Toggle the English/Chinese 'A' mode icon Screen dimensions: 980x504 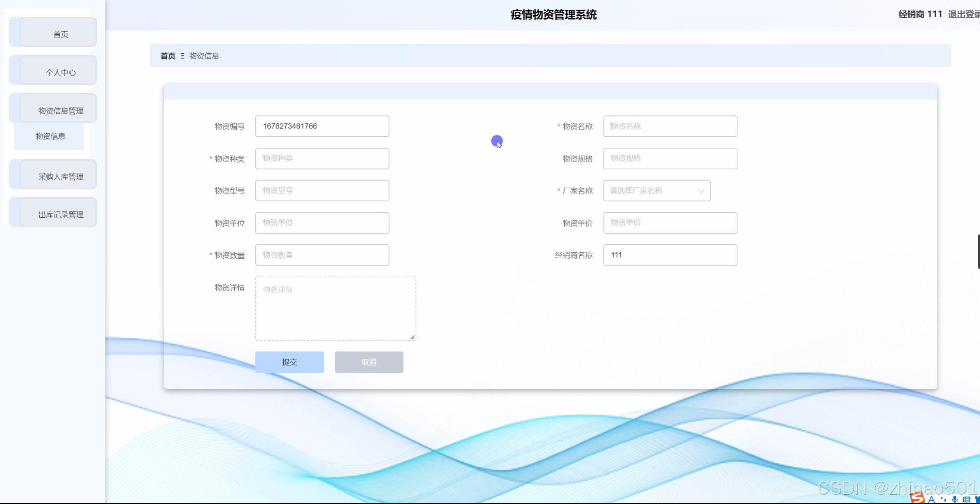tap(931, 500)
